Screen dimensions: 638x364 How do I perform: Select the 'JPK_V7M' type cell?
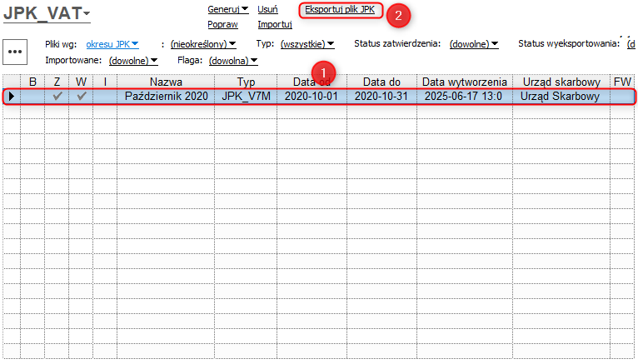pyautogui.click(x=246, y=97)
